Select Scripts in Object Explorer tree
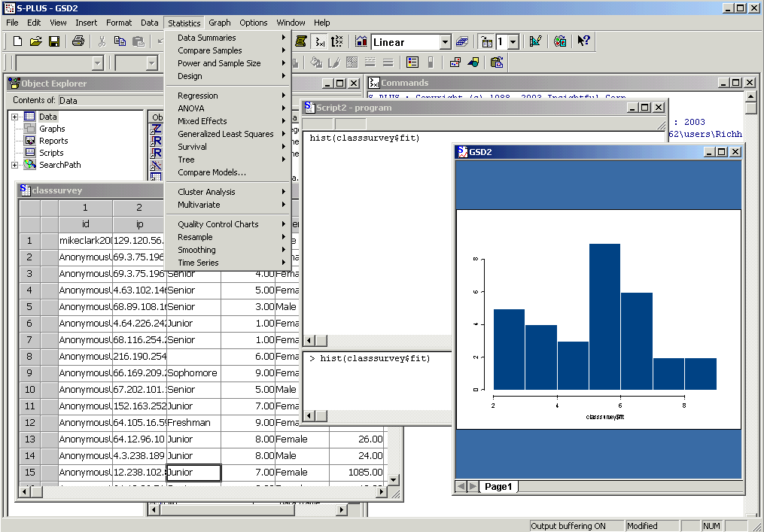Viewport: 764px width, 532px height. [51, 153]
